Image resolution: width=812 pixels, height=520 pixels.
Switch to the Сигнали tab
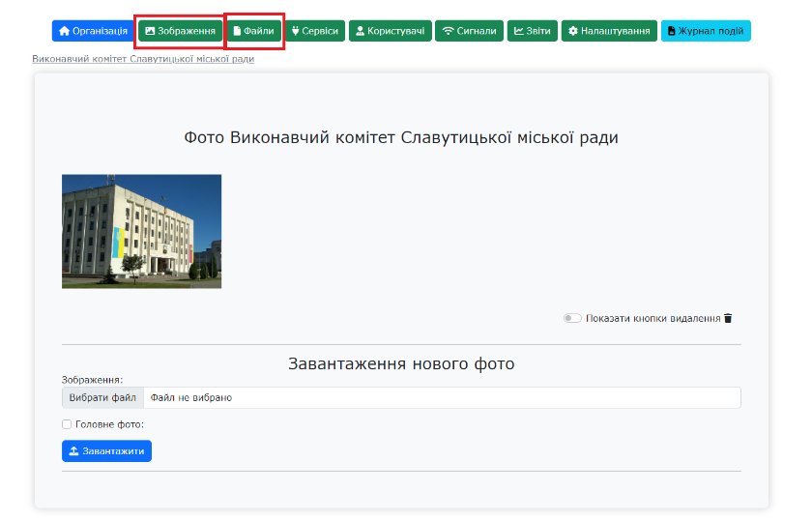(469, 31)
